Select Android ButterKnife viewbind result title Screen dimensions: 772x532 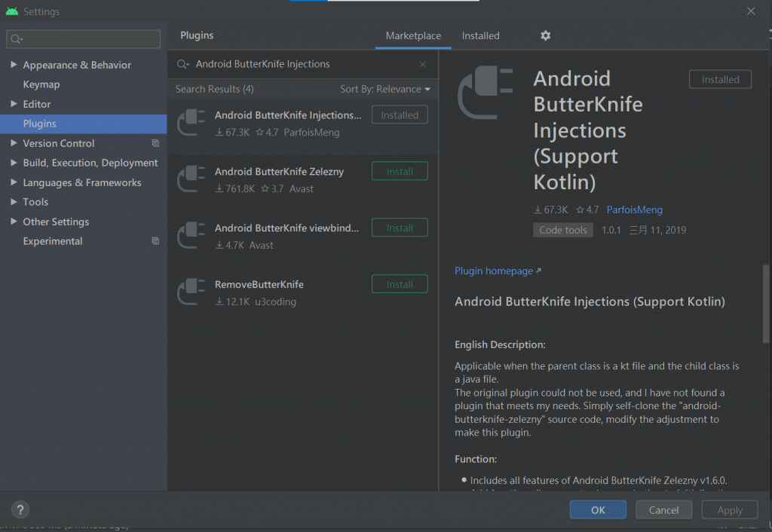click(286, 228)
